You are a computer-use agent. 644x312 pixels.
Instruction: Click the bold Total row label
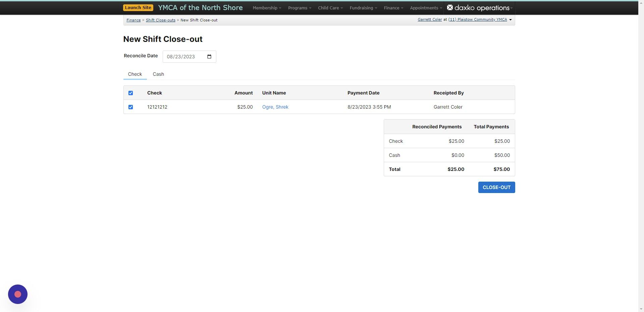point(394,169)
